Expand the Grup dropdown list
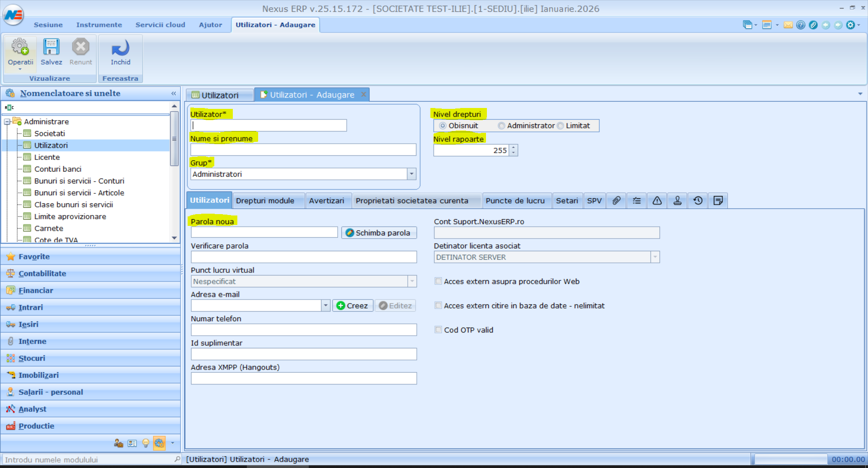868x468 pixels. 411,174
